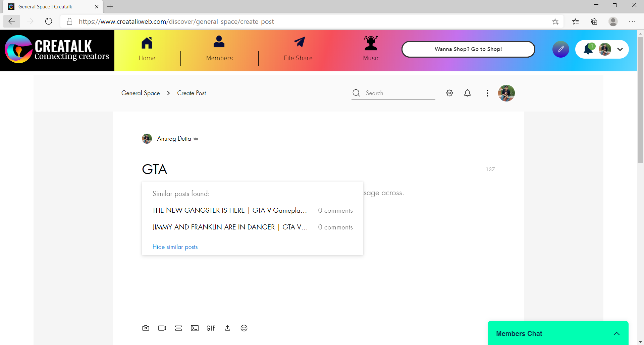View site information lock icon
644x345 pixels.
(69, 21)
